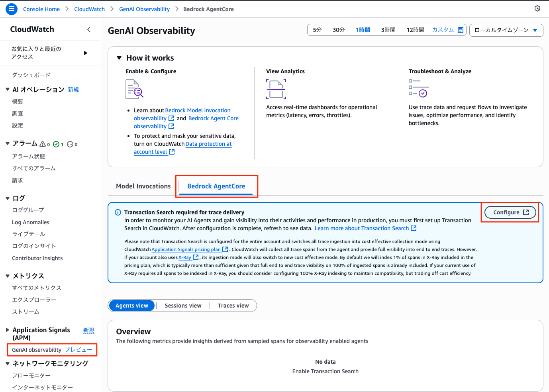Screen dimensions: 549x392
Task: Collapse the アラーム section
Action: [x=8, y=143]
